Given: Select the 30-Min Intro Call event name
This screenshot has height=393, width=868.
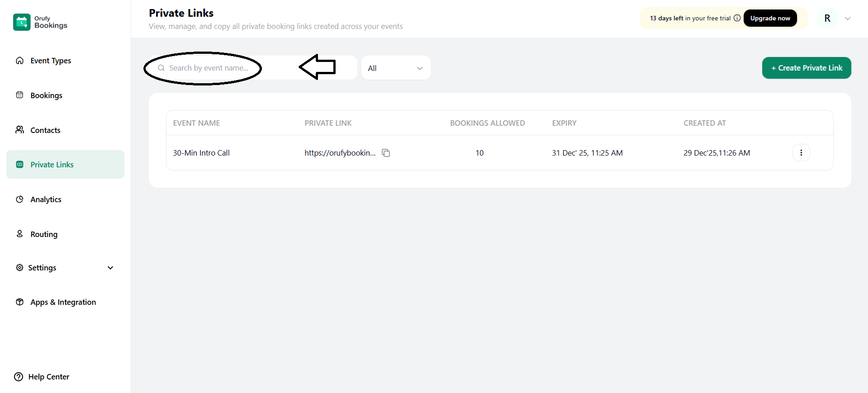Looking at the screenshot, I should click(201, 153).
